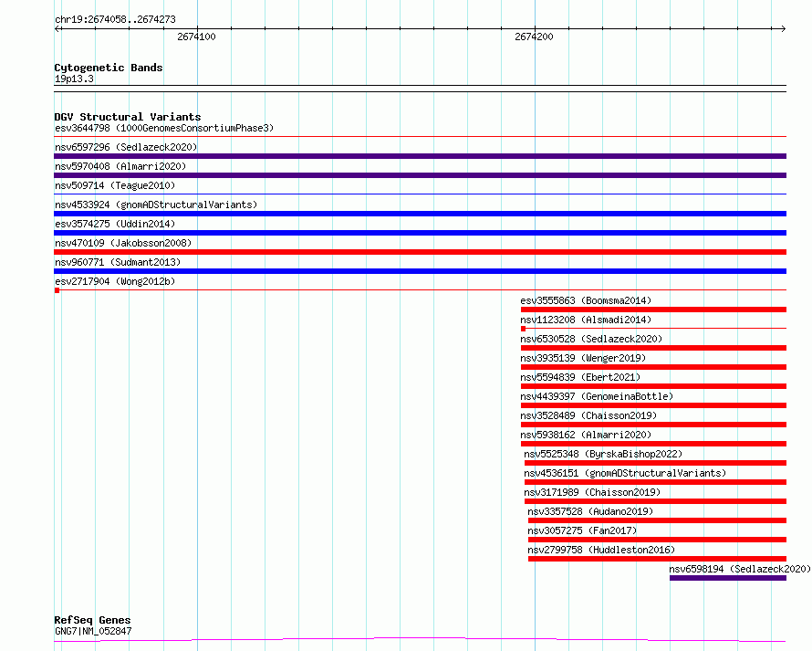
Task: Click the 2674100 ruler position label
Action: click(x=196, y=37)
